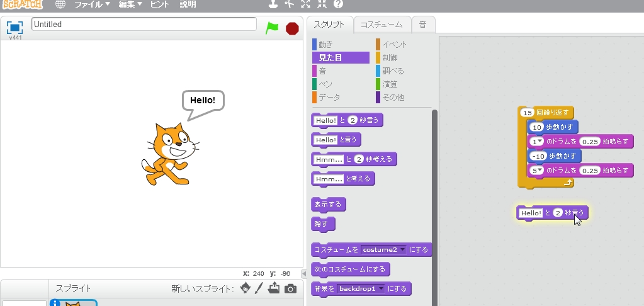Click the 表示する block
The width and height of the screenshot is (644, 306).
click(x=328, y=204)
